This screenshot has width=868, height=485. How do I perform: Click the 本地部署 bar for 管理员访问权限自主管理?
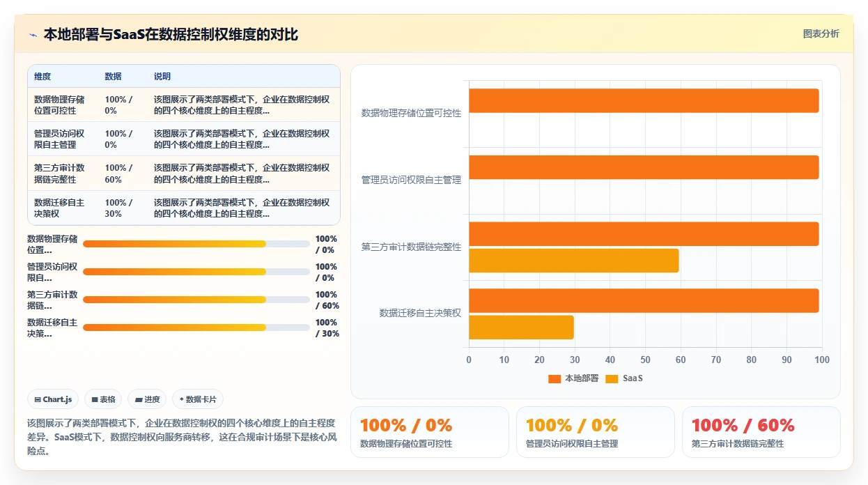644,167
